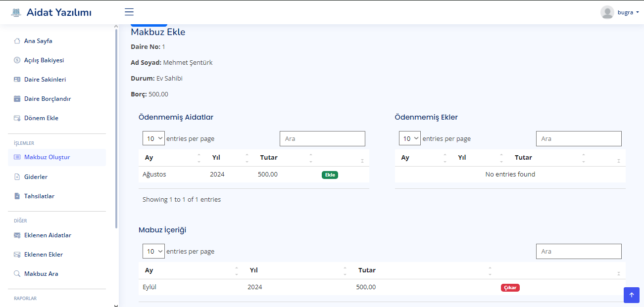Sort Ödenmemiş Ekler by Yıl column
This screenshot has width=644, height=307.
pyautogui.click(x=462, y=158)
